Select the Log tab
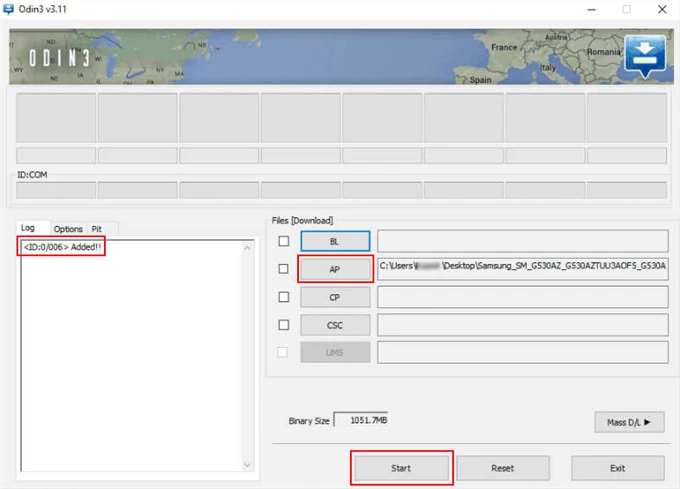Screen dimensions: 680x489 tap(28, 229)
